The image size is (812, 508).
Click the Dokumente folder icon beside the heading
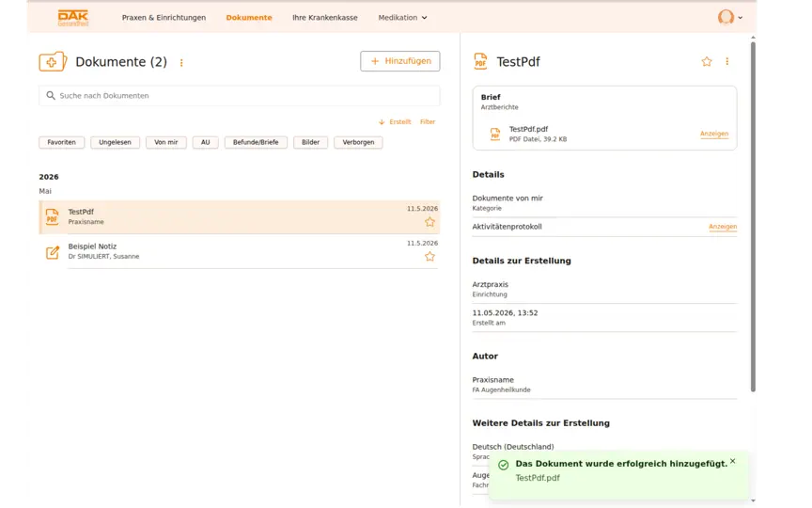pyautogui.click(x=53, y=62)
